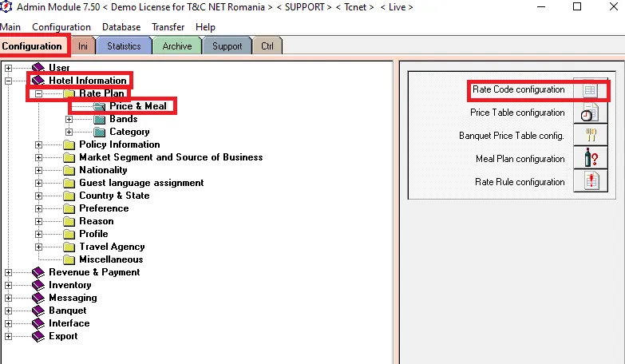Select Market Segment and Source of Business label

[171, 157]
